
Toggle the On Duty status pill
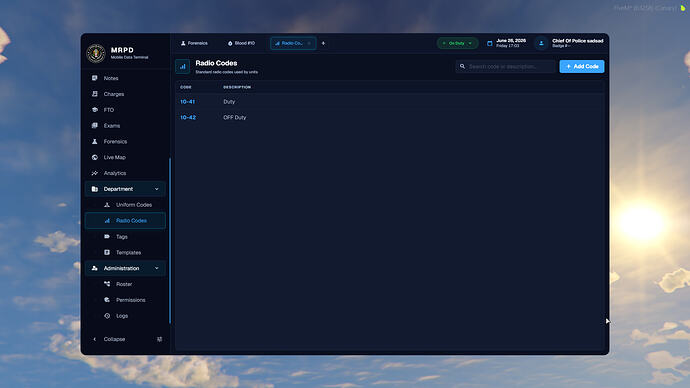(x=457, y=43)
